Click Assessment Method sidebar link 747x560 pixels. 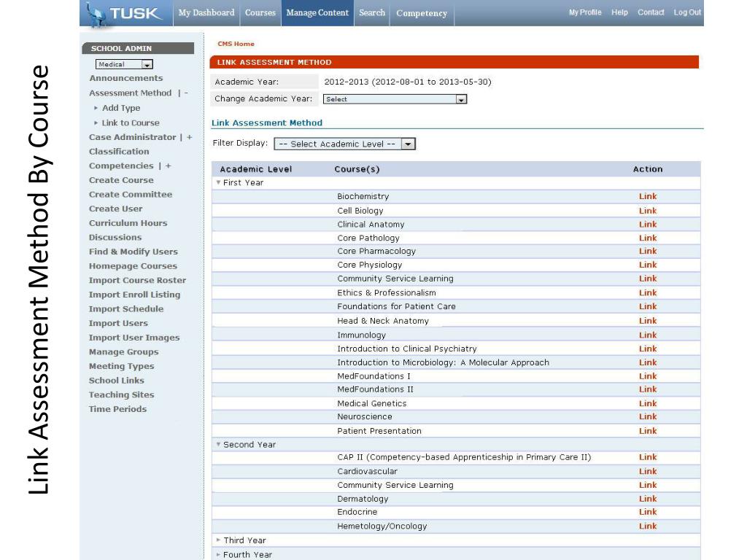point(130,93)
